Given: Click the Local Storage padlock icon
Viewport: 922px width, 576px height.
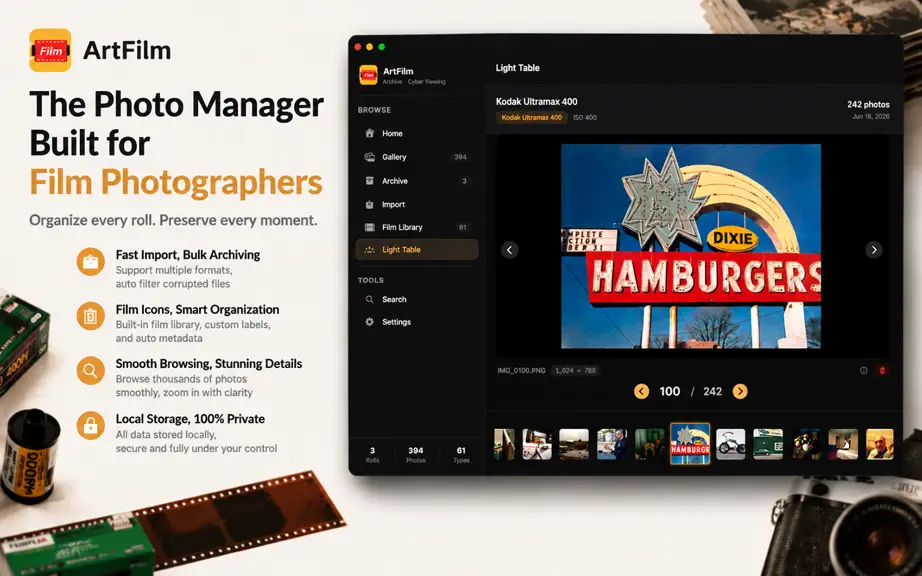Looking at the screenshot, I should tap(91, 425).
